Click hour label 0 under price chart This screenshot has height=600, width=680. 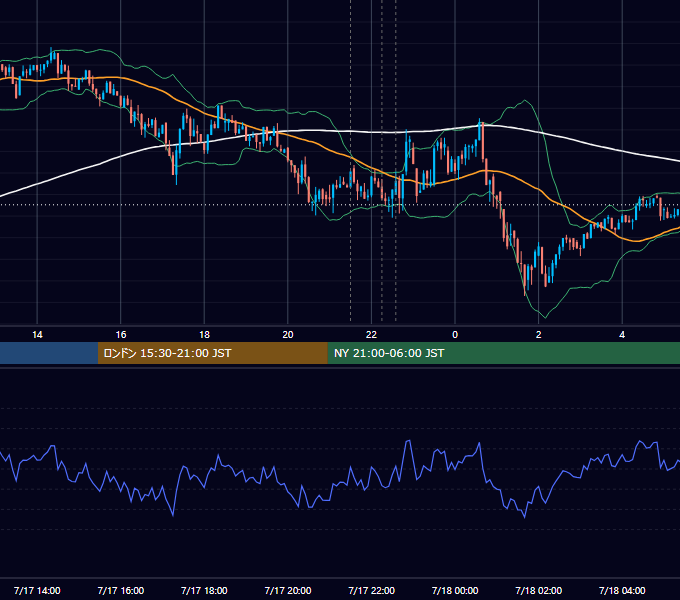tap(455, 335)
